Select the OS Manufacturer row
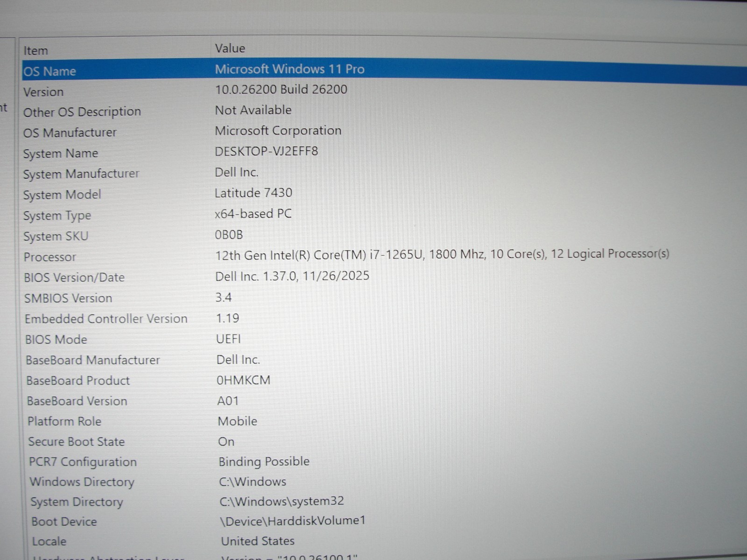Image resolution: width=747 pixels, height=560 pixels. point(70,133)
